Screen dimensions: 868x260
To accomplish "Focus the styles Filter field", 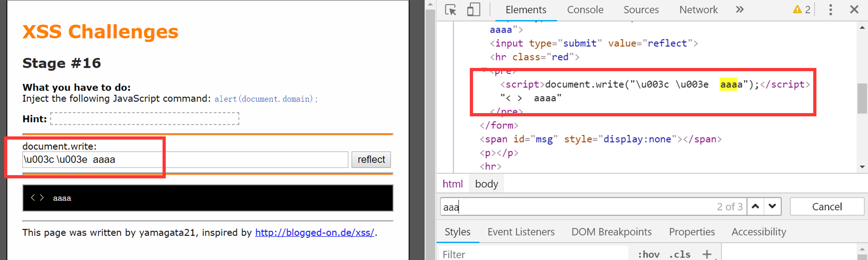I will pyautogui.click(x=533, y=254).
